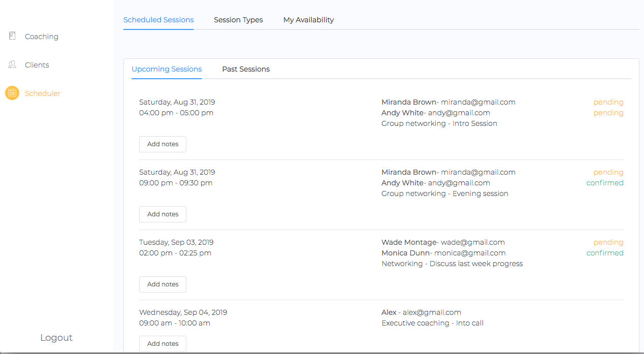
Task: Select the Scheduled Sessions tab
Action: [x=158, y=20]
